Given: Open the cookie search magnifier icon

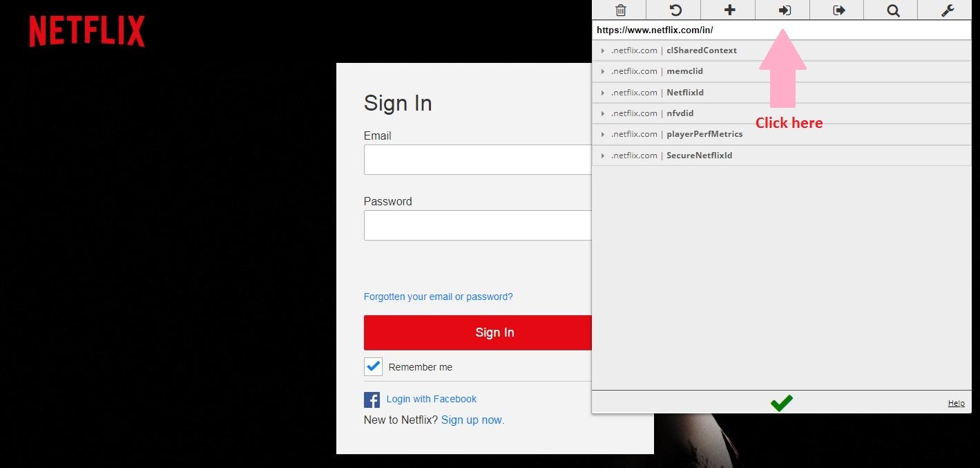Looking at the screenshot, I should [x=893, y=10].
